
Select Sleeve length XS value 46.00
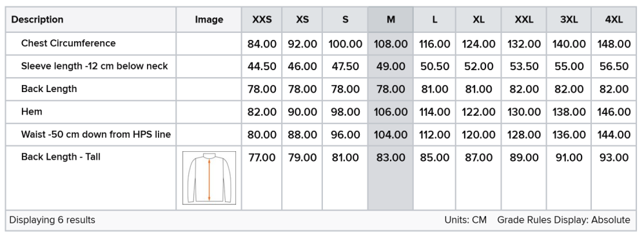click(x=302, y=66)
